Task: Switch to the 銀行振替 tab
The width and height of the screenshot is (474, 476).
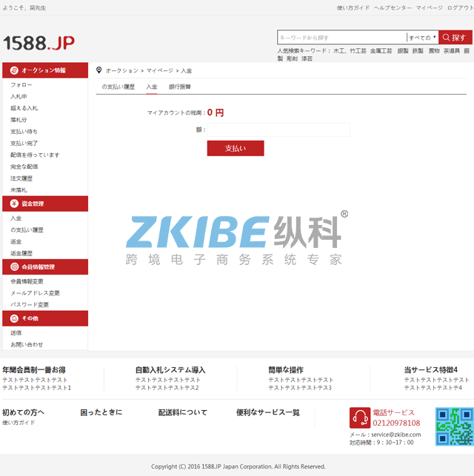Action: [180, 87]
